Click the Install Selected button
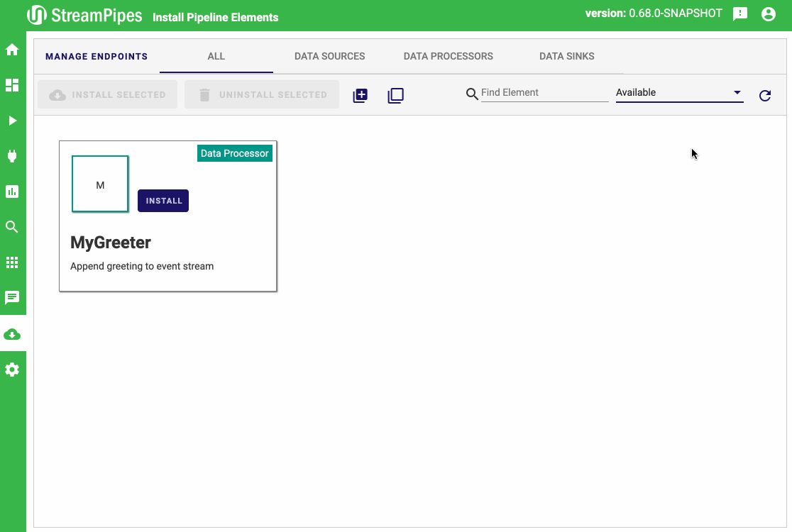This screenshot has width=792, height=532. [108, 94]
